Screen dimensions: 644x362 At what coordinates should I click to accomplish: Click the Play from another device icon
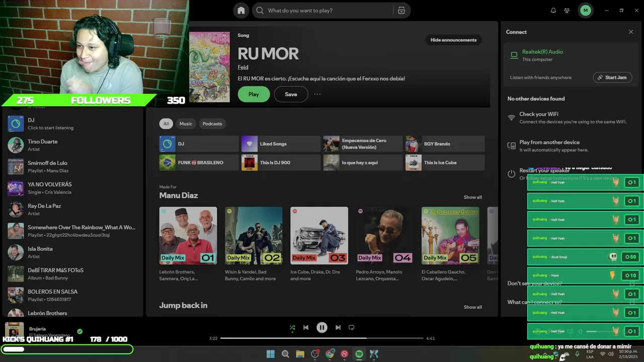pyautogui.click(x=511, y=146)
